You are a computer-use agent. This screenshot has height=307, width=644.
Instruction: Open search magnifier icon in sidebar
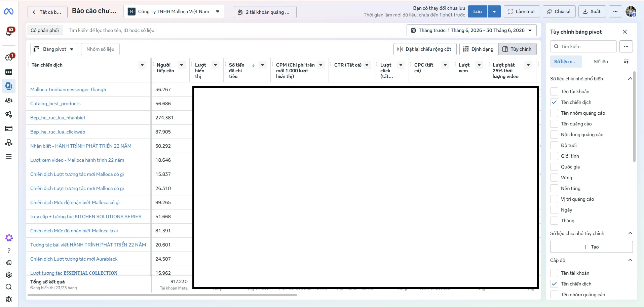pyautogui.click(x=9, y=287)
